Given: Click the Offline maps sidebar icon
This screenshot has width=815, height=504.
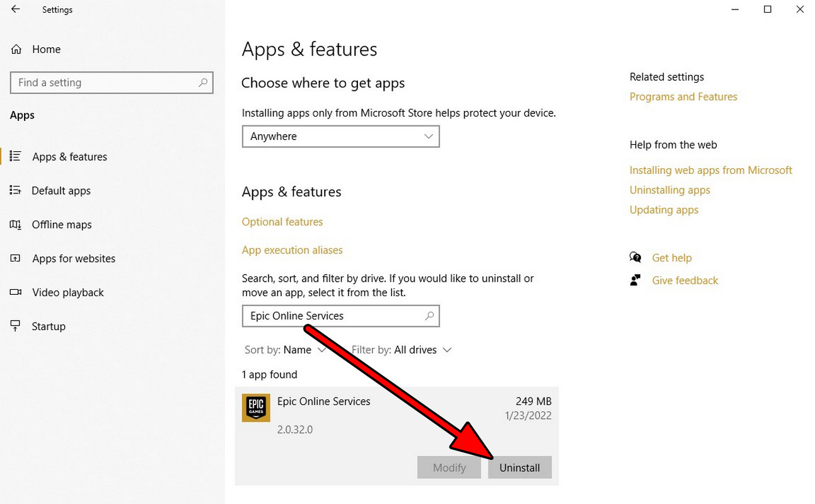Looking at the screenshot, I should pyautogui.click(x=14, y=224).
